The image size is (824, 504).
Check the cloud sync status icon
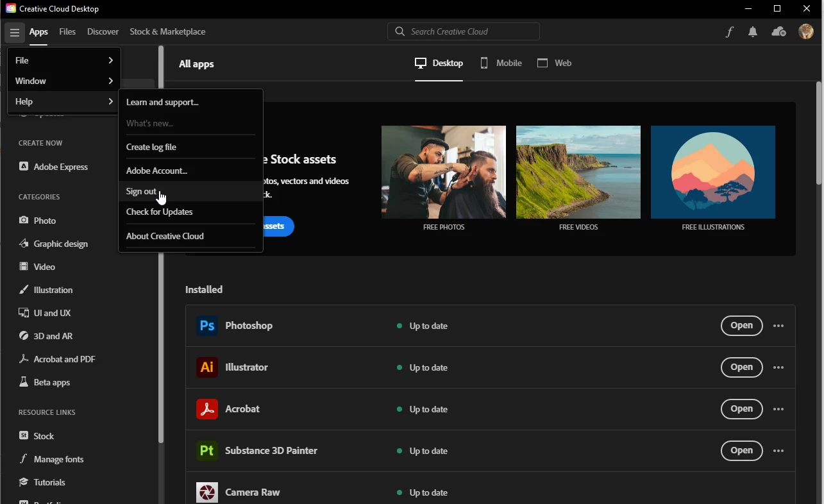(x=778, y=32)
